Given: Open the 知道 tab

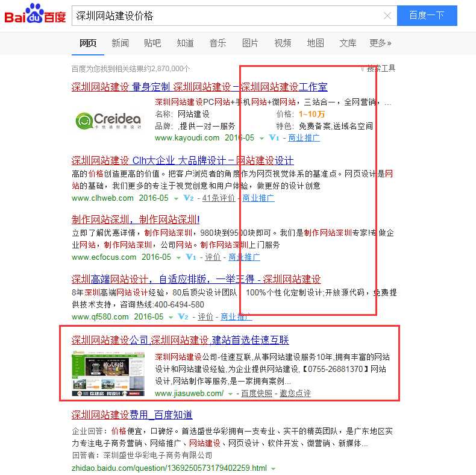Looking at the screenshot, I should (185, 43).
